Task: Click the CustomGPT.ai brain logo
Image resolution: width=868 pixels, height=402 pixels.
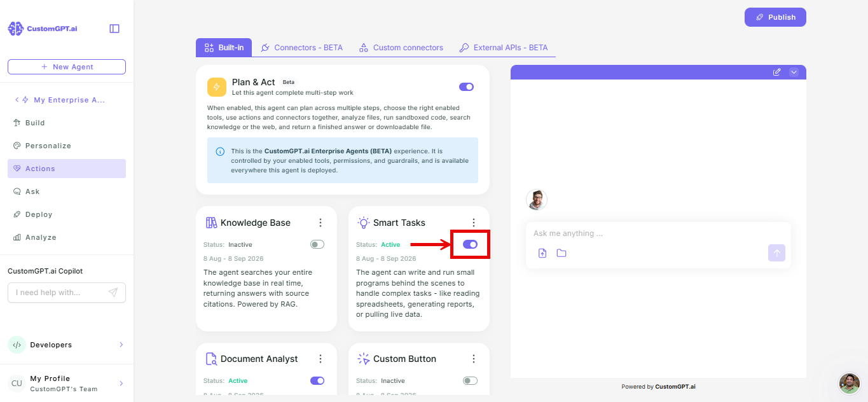Action: pos(16,29)
